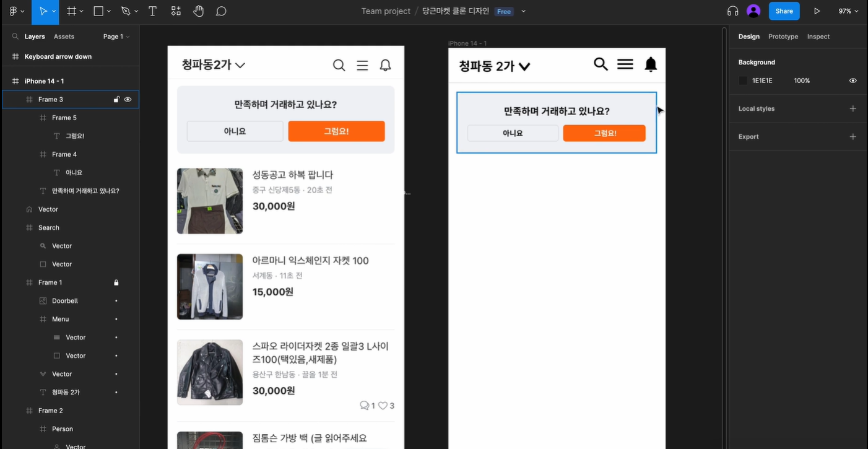The width and height of the screenshot is (868, 449).
Task: Select the Hand tool
Action: [198, 11]
